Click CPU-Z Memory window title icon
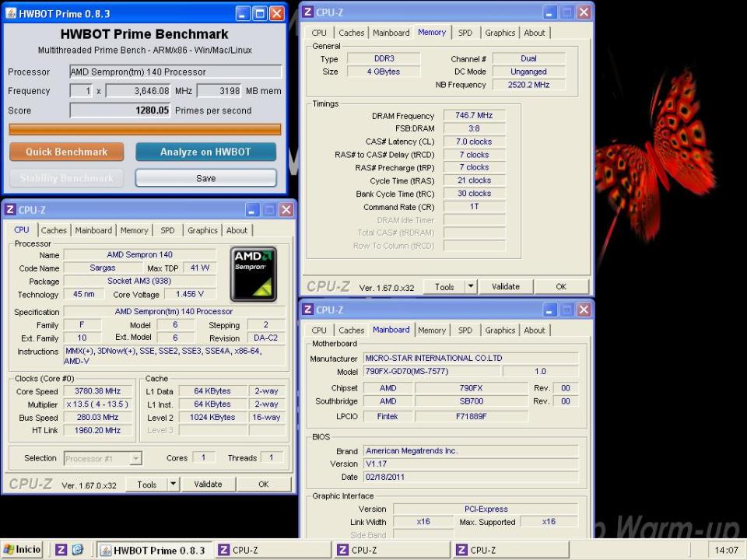747x560 pixels. tap(308, 12)
